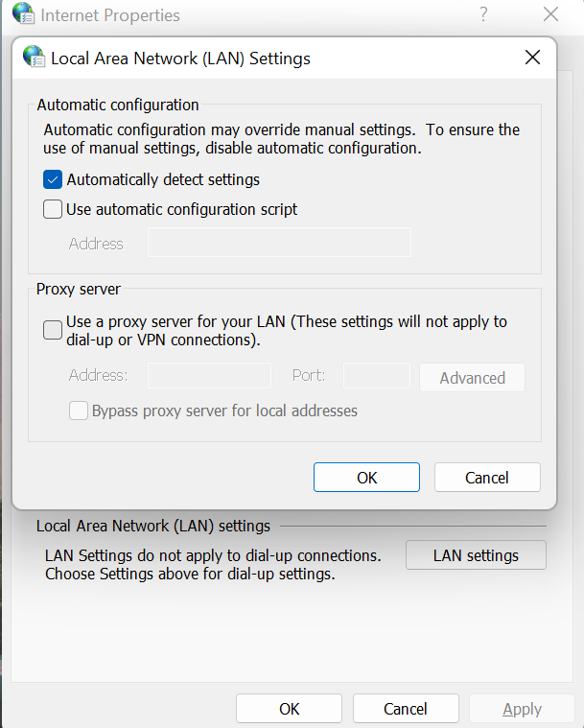Click Apply in Internet Properties
Image resolution: width=584 pixels, height=728 pixels.
522,709
